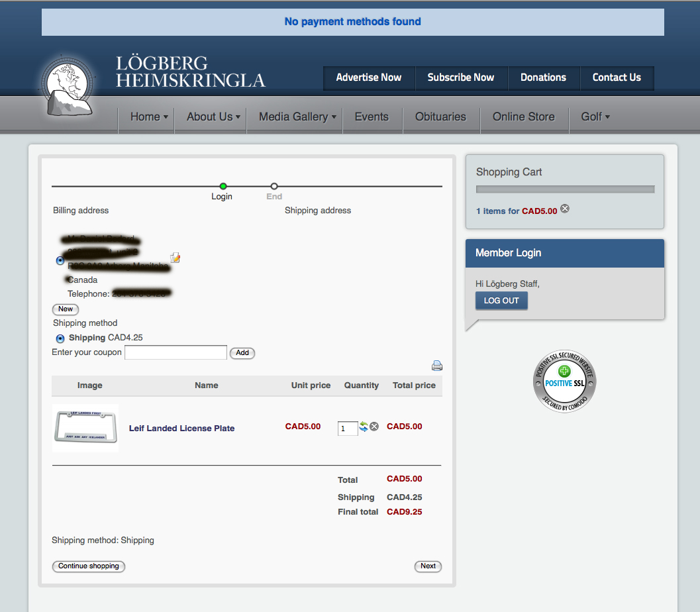Screen dimensions: 700x612
Task: Click the Next button
Action: 428,566
